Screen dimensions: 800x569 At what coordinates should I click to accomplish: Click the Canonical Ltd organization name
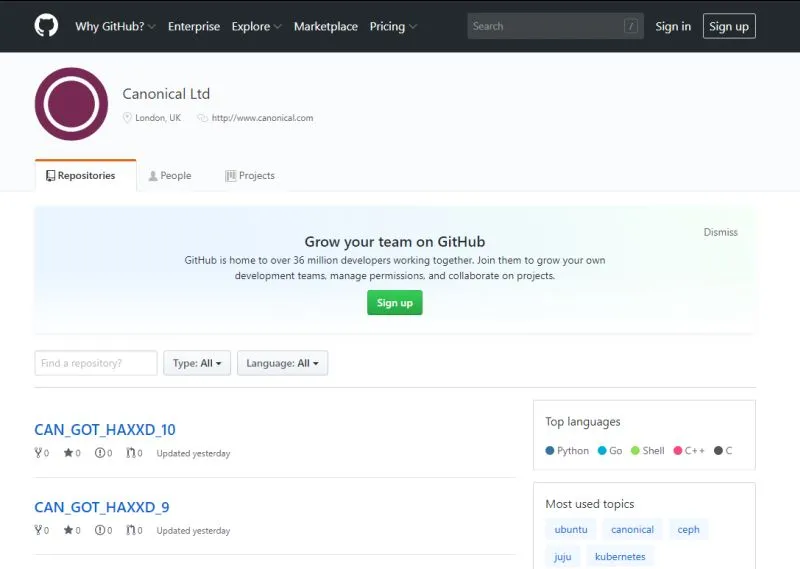click(x=166, y=94)
